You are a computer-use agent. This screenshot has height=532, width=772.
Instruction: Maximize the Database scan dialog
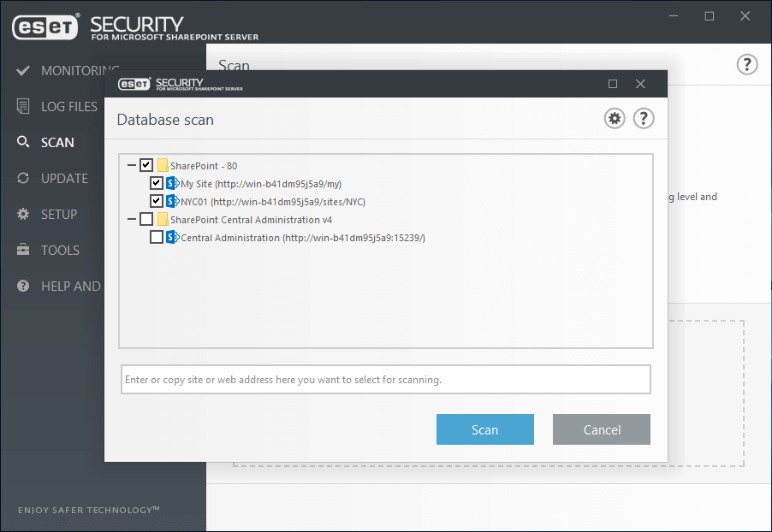point(613,84)
